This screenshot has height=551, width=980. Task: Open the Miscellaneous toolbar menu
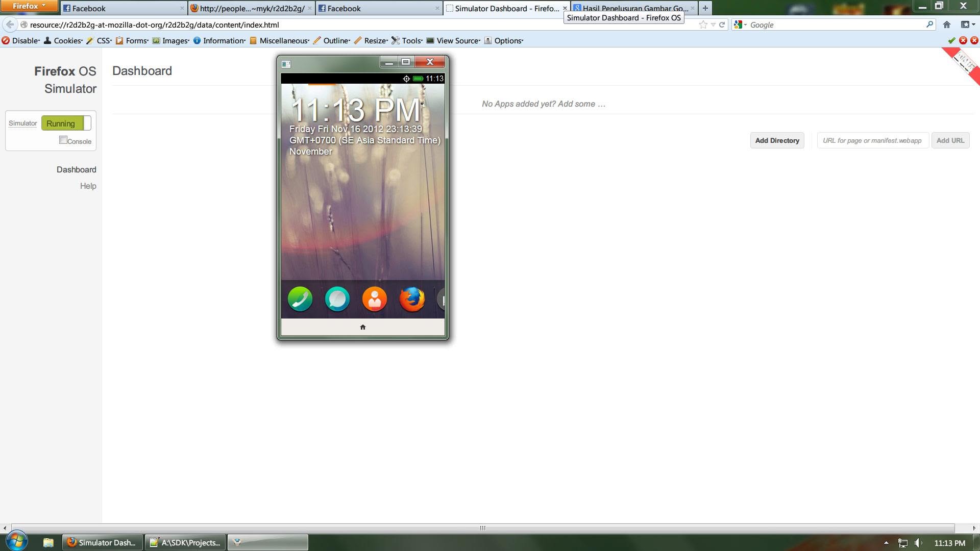(x=279, y=40)
